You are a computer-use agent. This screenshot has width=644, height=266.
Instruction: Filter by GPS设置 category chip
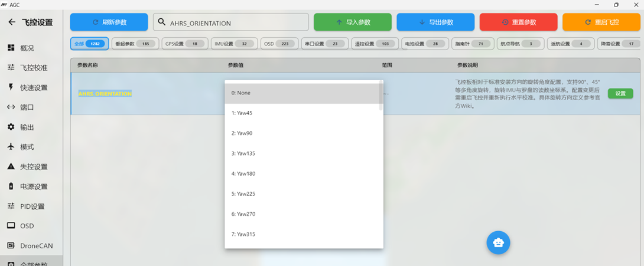[184, 44]
